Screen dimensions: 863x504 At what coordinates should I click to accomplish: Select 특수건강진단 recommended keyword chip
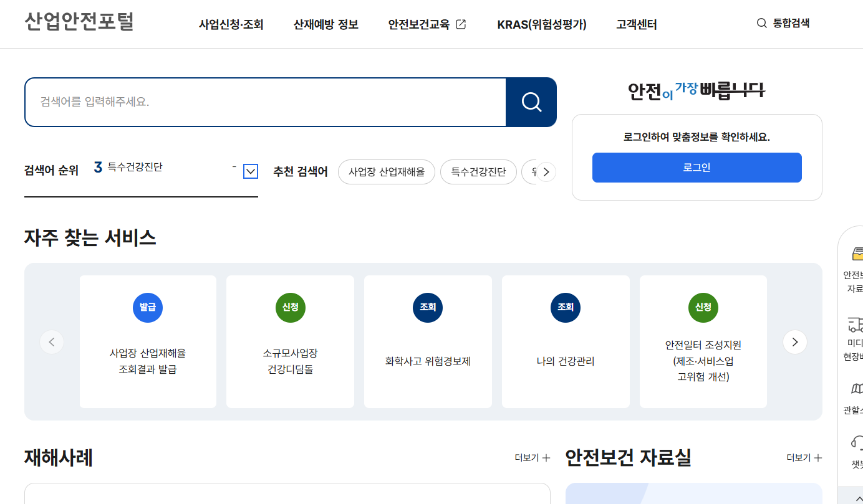coord(479,172)
